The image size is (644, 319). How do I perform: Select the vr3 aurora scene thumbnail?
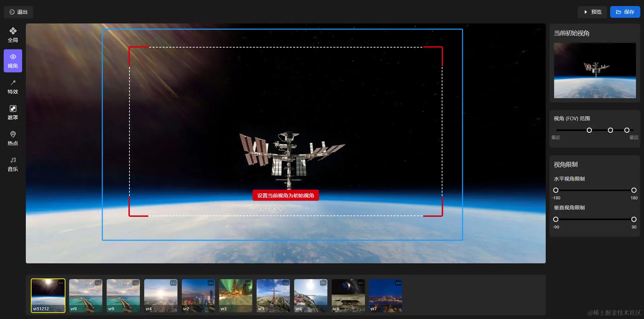coord(236,296)
